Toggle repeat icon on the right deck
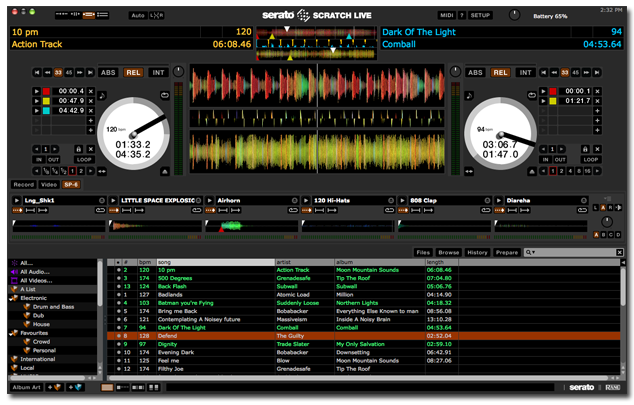Screen dimensions: 634x405 [532, 95]
